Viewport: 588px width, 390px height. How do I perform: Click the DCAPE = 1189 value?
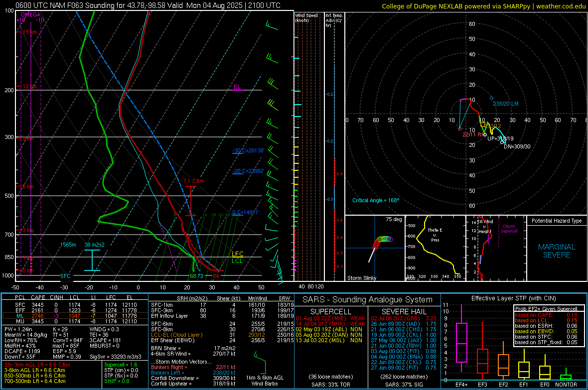click(22, 351)
